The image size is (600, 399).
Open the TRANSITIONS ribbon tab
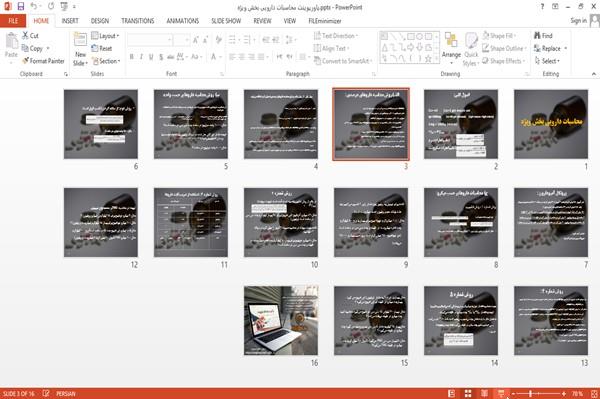pos(138,21)
